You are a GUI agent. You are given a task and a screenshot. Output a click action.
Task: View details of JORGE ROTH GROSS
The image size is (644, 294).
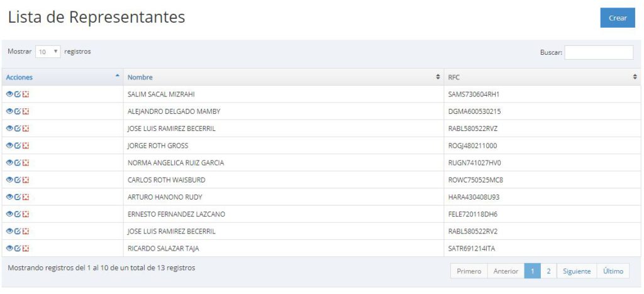(x=9, y=145)
